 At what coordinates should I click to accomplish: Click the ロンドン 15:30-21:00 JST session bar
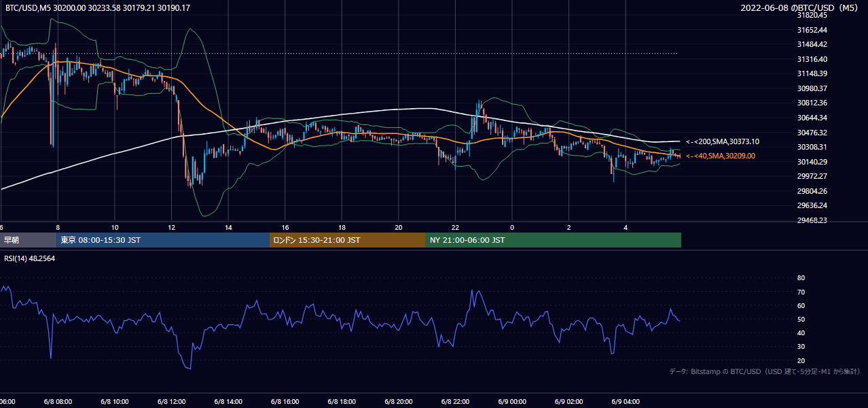click(348, 240)
